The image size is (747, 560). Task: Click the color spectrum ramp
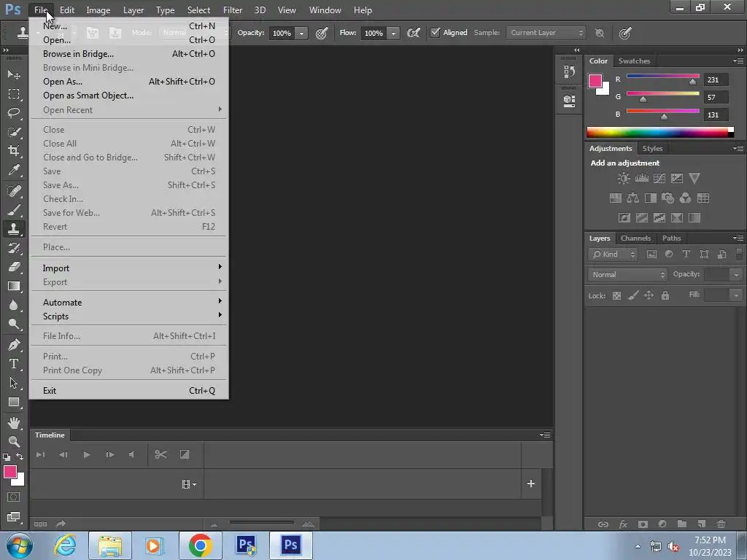coord(659,133)
